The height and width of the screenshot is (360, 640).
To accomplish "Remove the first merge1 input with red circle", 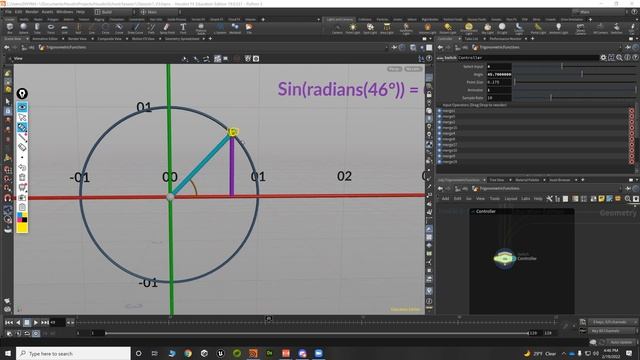I will 631,111.
